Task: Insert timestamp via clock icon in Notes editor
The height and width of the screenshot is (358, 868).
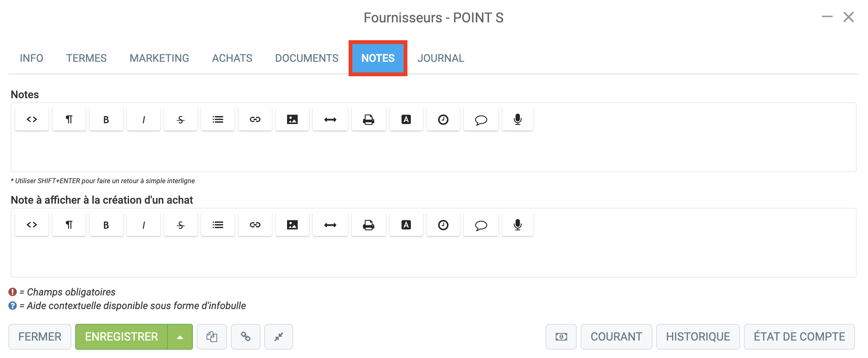Action: pos(443,119)
